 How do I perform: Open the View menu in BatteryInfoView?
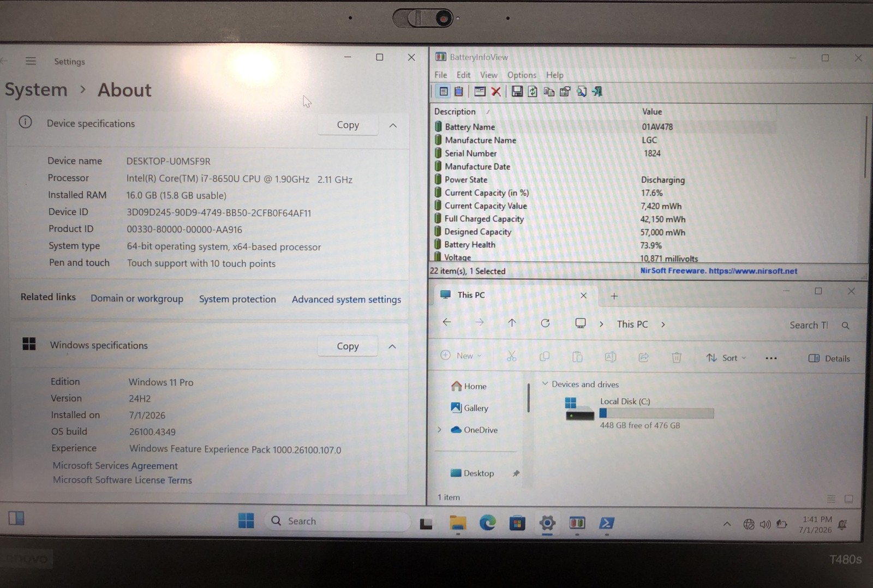click(488, 75)
